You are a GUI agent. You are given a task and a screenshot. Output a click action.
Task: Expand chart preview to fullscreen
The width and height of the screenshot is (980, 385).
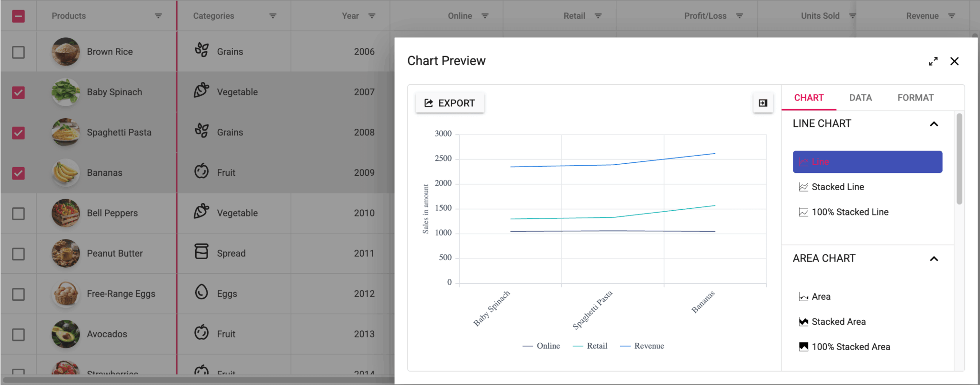(933, 61)
